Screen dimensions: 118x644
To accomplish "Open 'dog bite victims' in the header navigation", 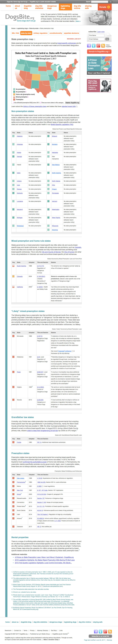I will coord(77,7).
